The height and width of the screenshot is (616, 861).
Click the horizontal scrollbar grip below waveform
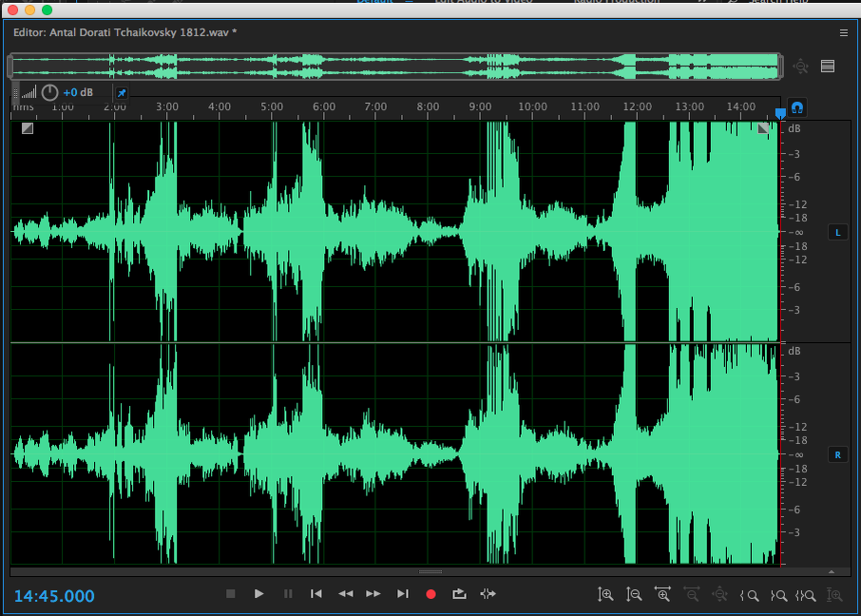[x=430, y=571]
